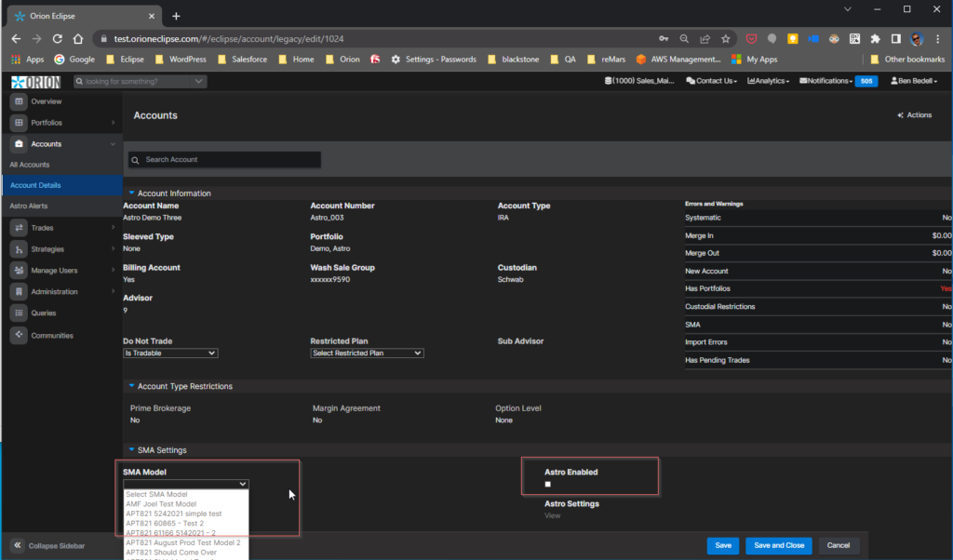Open the Settings - Passwords bookmark
The image size is (953, 560).
[x=434, y=60]
